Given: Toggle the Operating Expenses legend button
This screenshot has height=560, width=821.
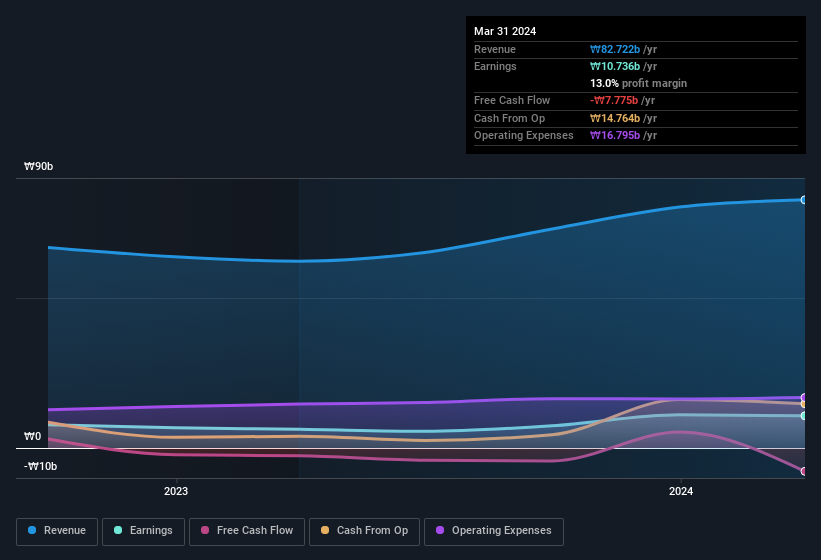Looking at the screenshot, I should (494, 531).
